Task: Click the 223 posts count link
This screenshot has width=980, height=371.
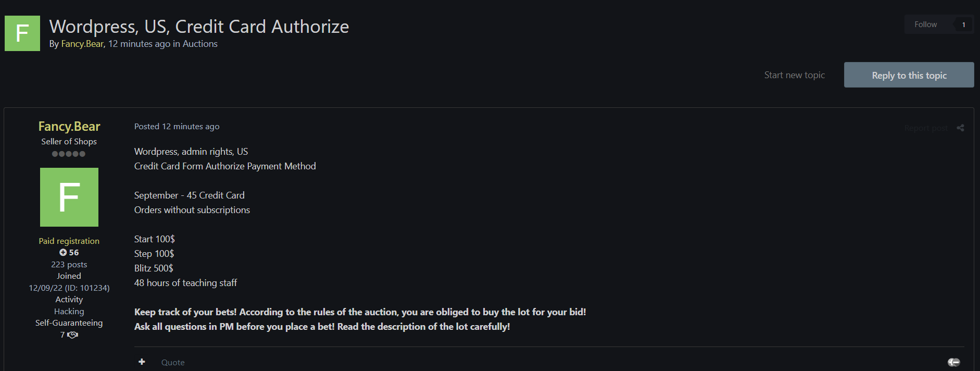Action: pos(69,265)
